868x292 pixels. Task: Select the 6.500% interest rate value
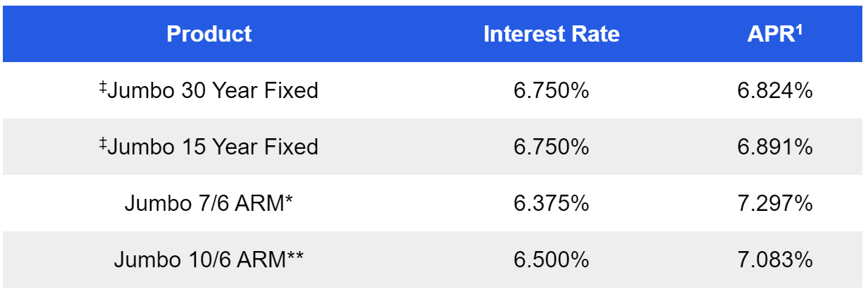(x=552, y=260)
